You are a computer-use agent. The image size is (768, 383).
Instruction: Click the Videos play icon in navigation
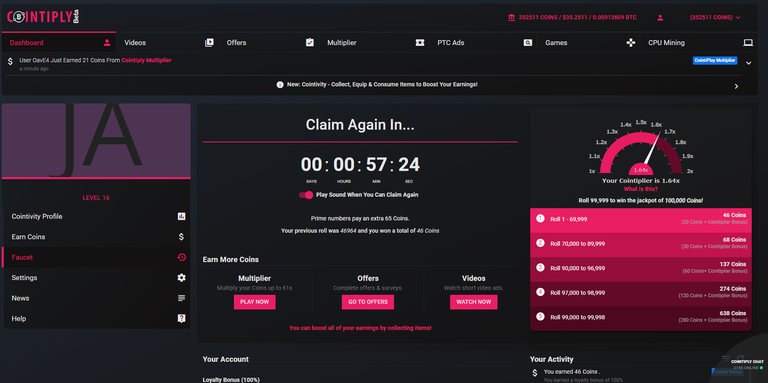click(x=209, y=43)
